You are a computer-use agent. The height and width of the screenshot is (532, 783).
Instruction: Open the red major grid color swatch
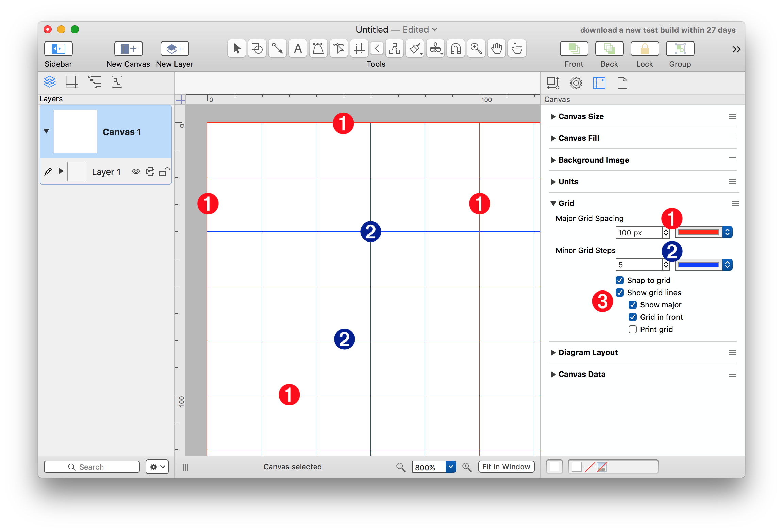pyautogui.click(x=698, y=232)
